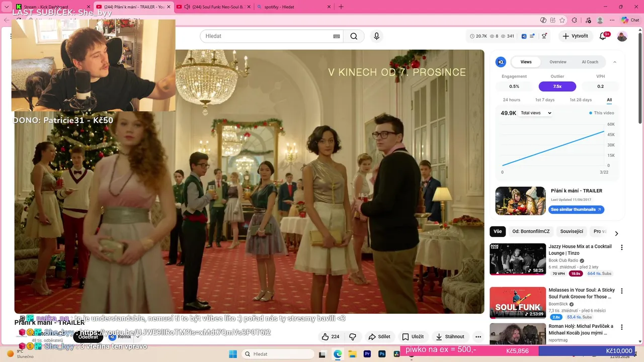Open the Soul Funk video thumbnail

518,303
